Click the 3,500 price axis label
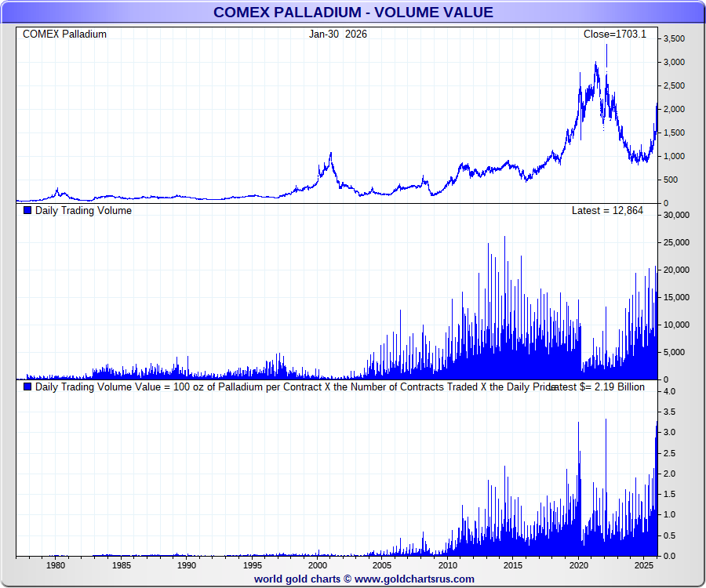This screenshot has height=588, width=706. [x=674, y=38]
